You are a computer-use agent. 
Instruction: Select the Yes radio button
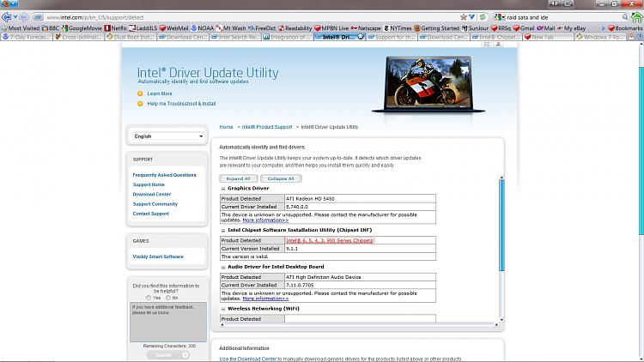149,298
